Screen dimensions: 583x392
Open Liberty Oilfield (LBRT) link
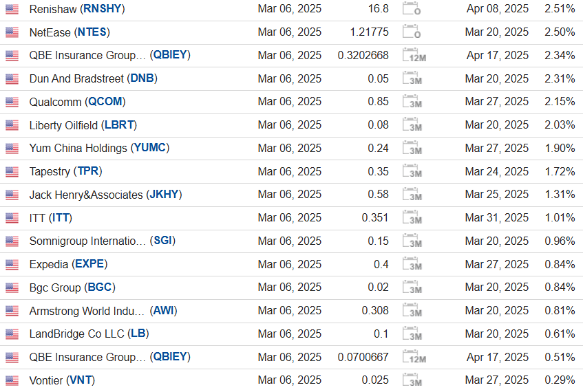[x=83, y=125]
